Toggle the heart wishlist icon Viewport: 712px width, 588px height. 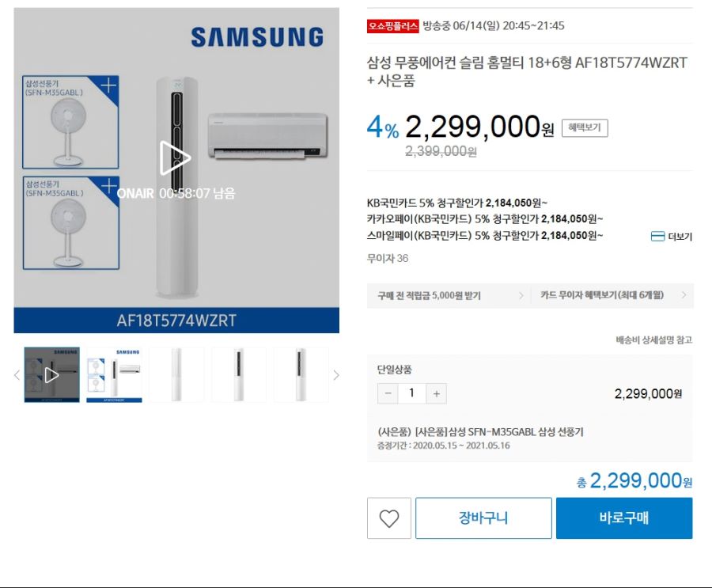388,518
